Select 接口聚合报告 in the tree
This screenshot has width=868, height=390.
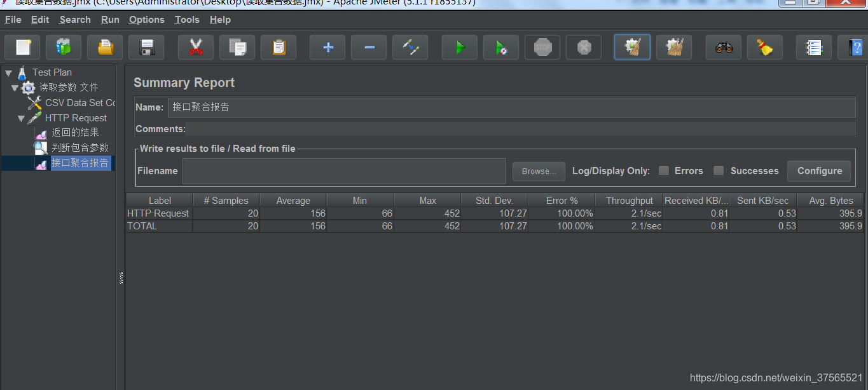pos(80,163)
